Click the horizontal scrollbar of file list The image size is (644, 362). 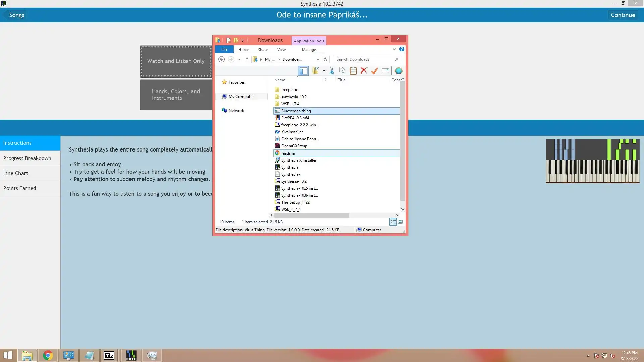pos(312,215)
